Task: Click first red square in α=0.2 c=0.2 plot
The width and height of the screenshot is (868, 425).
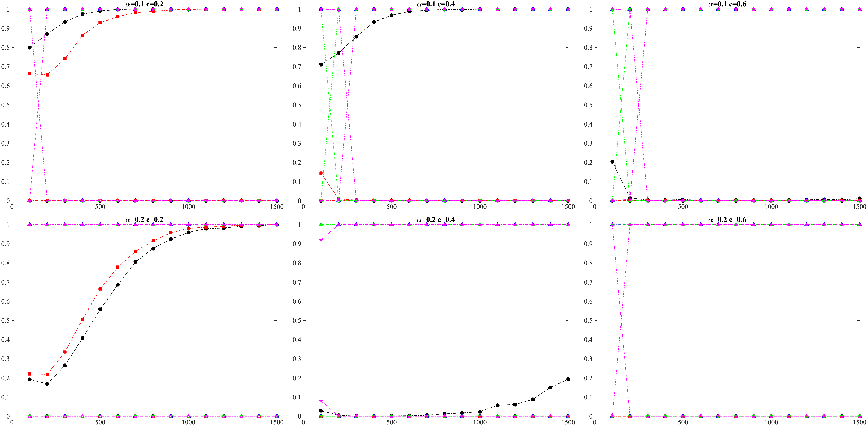Action: 30,374
